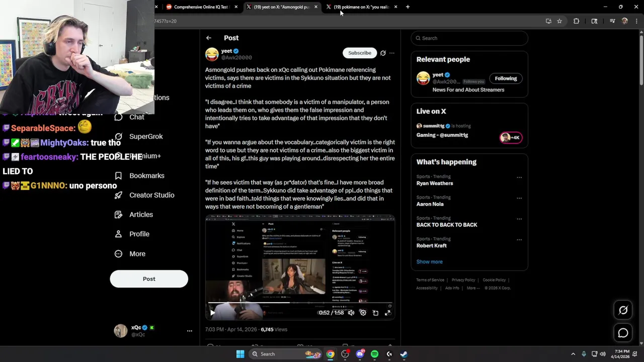
Task: Expand video to fullscreen
Action: [x=387, y=313]
